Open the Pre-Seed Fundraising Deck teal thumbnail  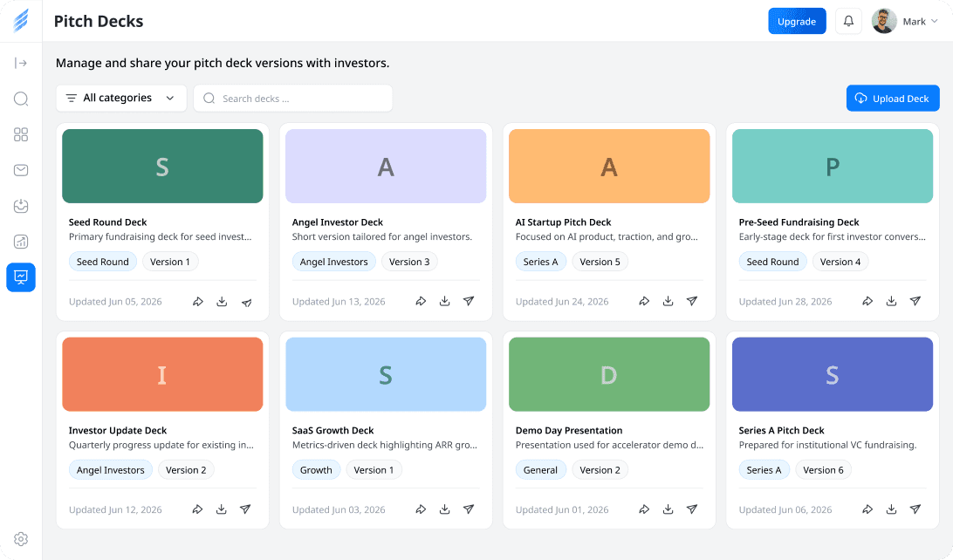(x=833, y=166)
